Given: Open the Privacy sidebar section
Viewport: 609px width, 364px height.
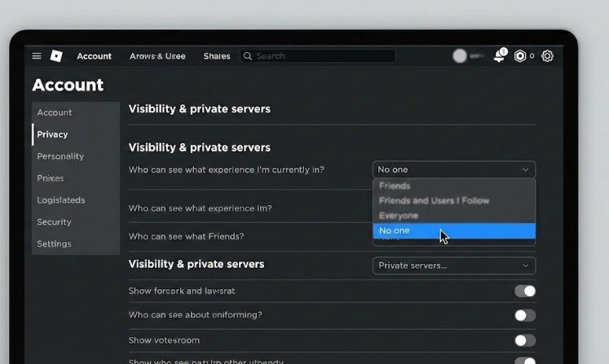Looking at the screenshot, I should coord(52,134).
